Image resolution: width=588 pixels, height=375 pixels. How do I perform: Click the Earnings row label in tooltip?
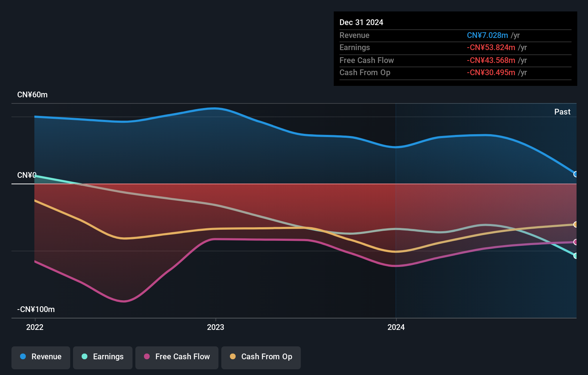(x=355, y=48)
